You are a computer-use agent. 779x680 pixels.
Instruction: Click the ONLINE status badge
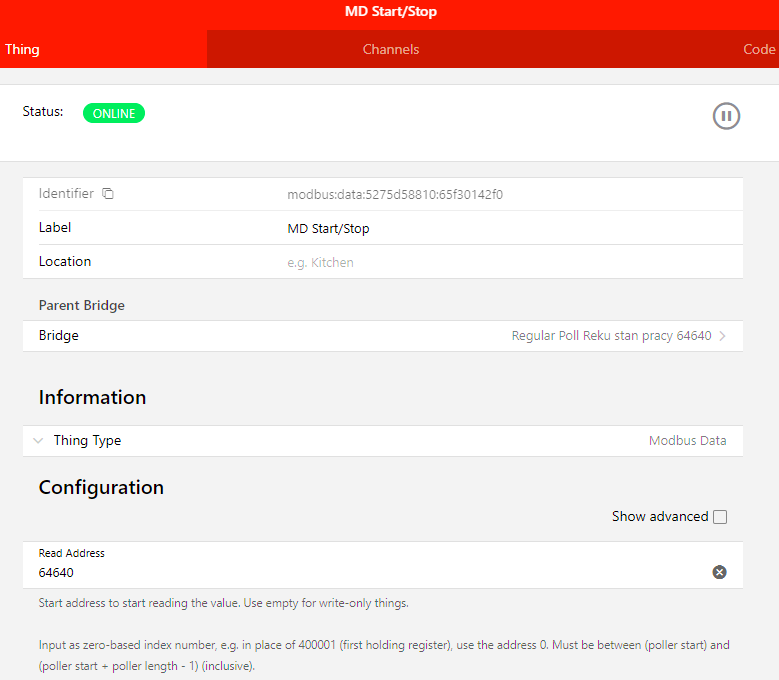(114, 113)
